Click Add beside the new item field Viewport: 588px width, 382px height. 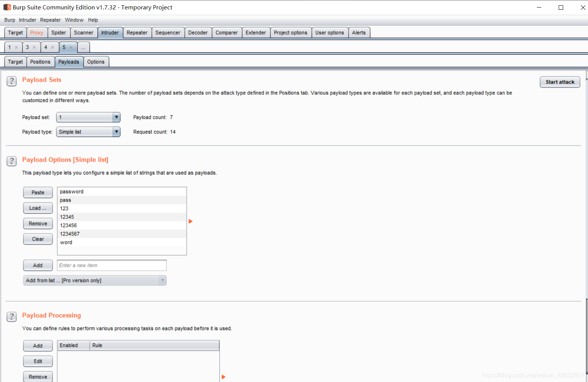coord(38,265)
